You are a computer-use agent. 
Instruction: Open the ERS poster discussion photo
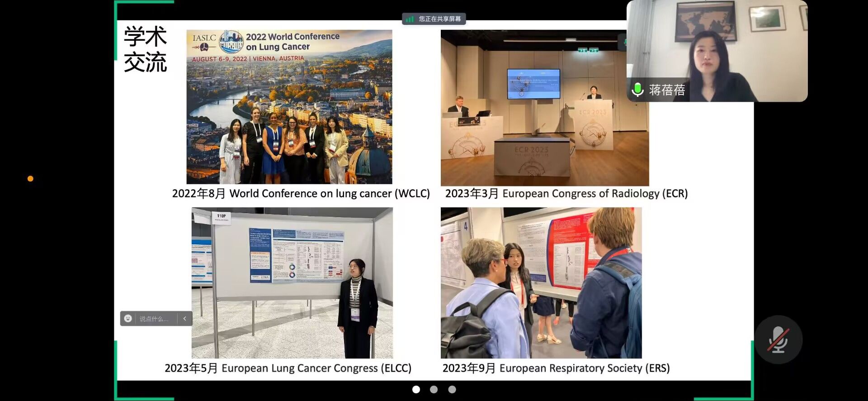click(x=541, y=283)
